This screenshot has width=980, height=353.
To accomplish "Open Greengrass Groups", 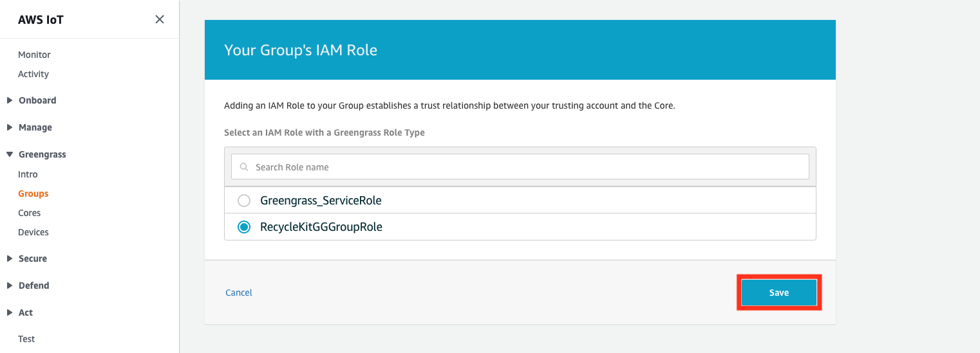I will point(33,194).
